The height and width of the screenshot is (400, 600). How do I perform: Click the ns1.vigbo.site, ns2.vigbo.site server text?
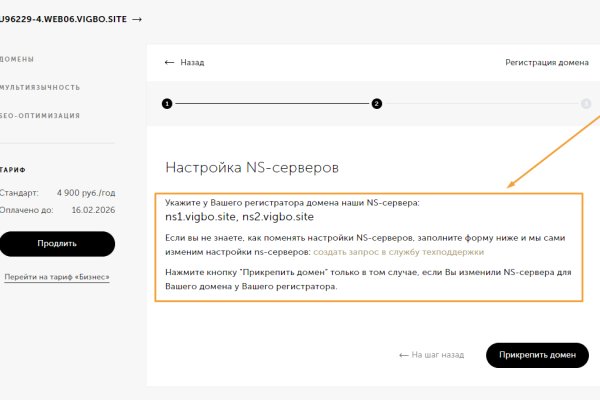[x=240, y=217]
